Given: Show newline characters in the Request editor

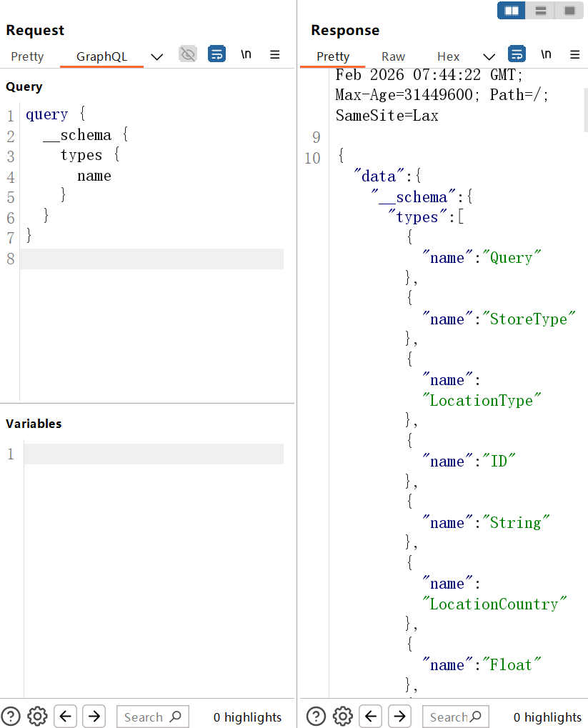Looking at the screenshot, I should 246,54.
